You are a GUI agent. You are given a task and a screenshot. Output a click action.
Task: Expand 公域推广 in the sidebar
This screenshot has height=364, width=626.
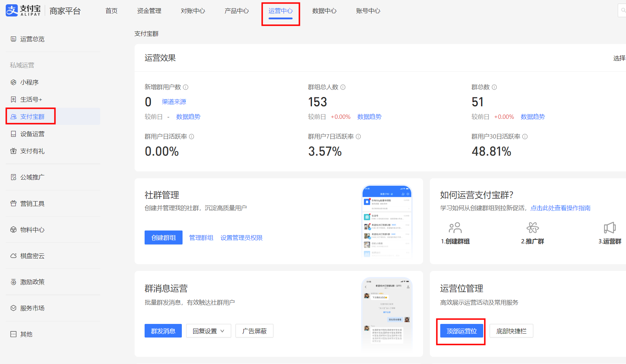coord(32,177)
